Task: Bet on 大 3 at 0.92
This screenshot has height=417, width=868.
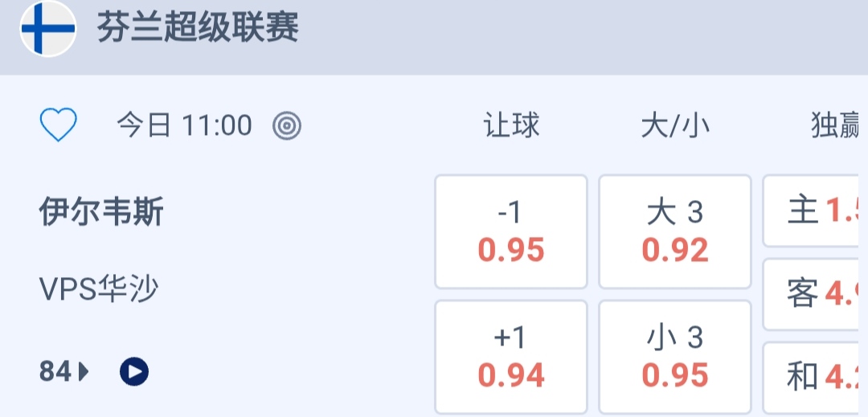Action: pos(675,231)
